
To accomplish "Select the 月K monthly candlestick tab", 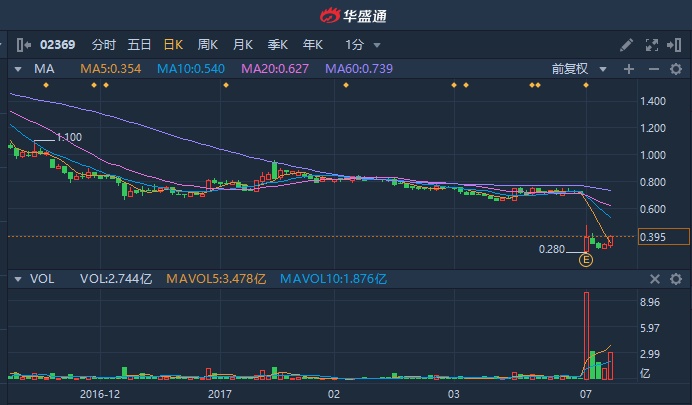I will point(242,45).
